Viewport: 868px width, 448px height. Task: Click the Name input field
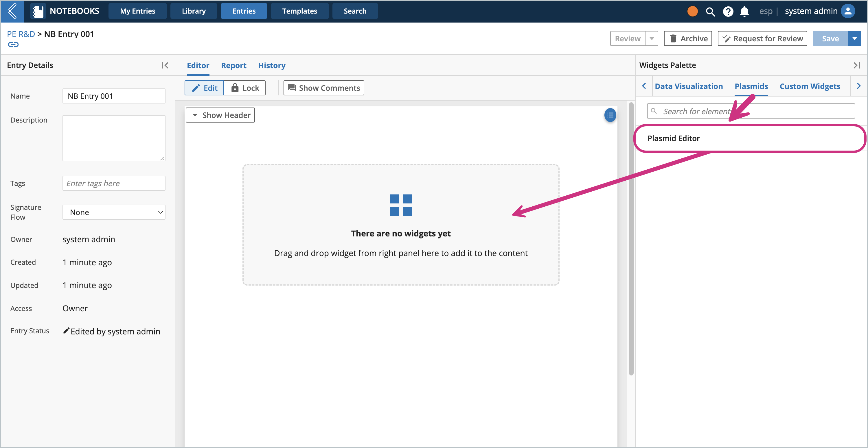[x=114, y=96]
